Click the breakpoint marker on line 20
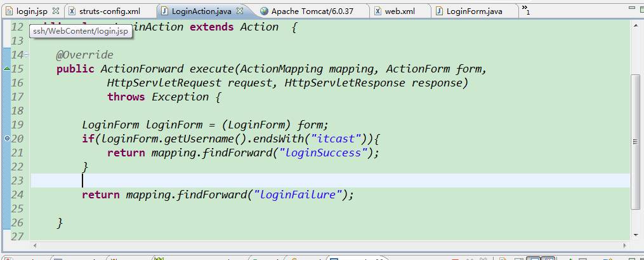Image resolution: width=644 pixels, height=260 pixels. point(7,138)
